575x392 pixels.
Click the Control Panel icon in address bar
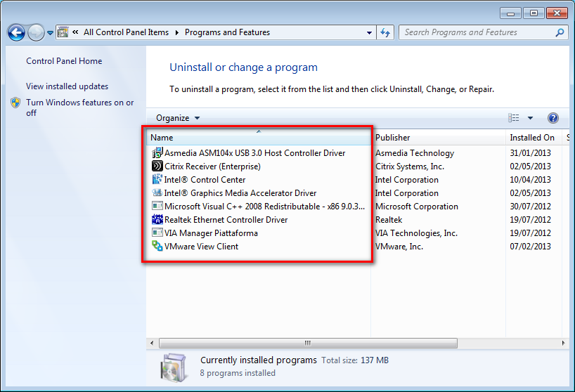[x=63, y=32]
